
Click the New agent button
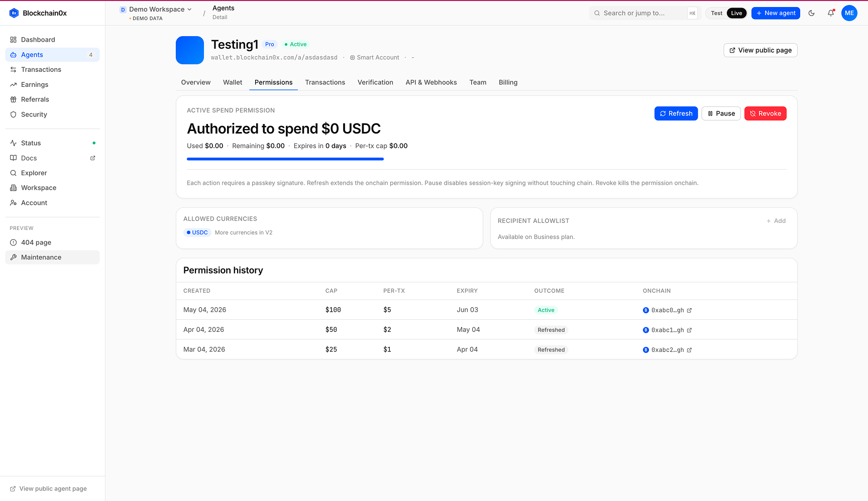click(776, 13)
